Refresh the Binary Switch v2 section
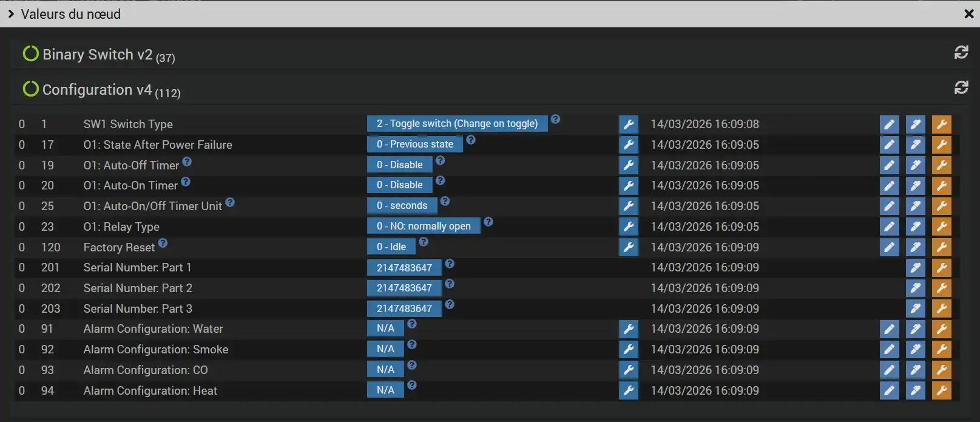Image resolution: width=980 pixels, height=422 pixels. tap(961, 53)
